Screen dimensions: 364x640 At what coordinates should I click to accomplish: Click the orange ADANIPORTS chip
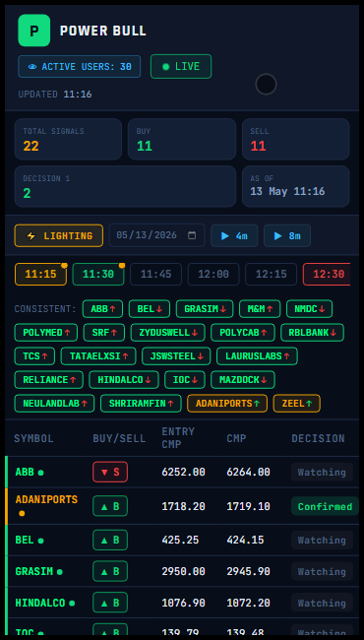(227, 404)
